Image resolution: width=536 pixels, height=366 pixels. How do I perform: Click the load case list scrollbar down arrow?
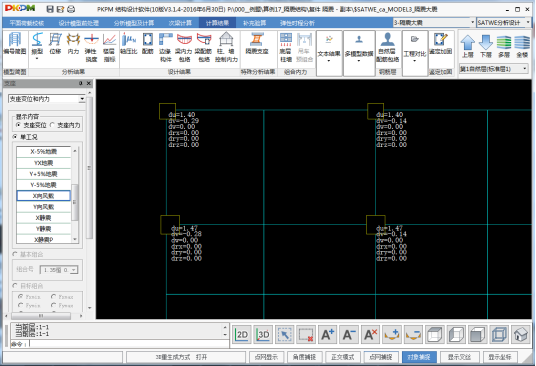coord(75,239)
